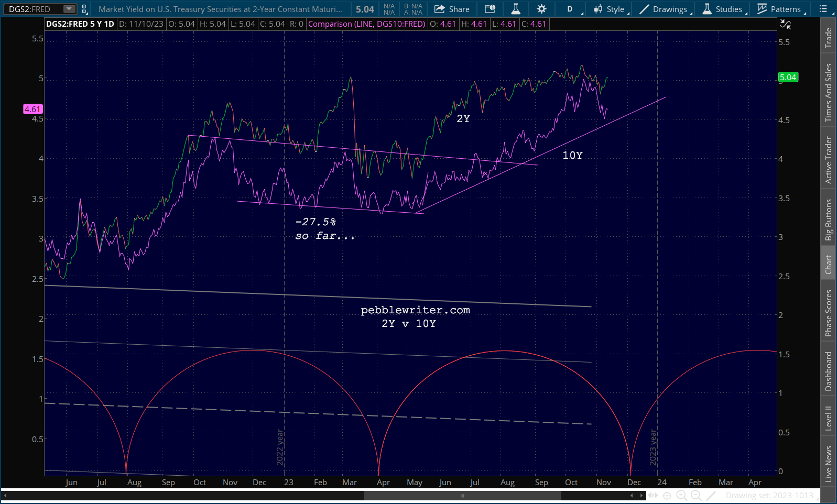Screen dimensions: 837x504
Task: Open the Trade side tab
Action: pyautogui.click(x=829, y=38)
